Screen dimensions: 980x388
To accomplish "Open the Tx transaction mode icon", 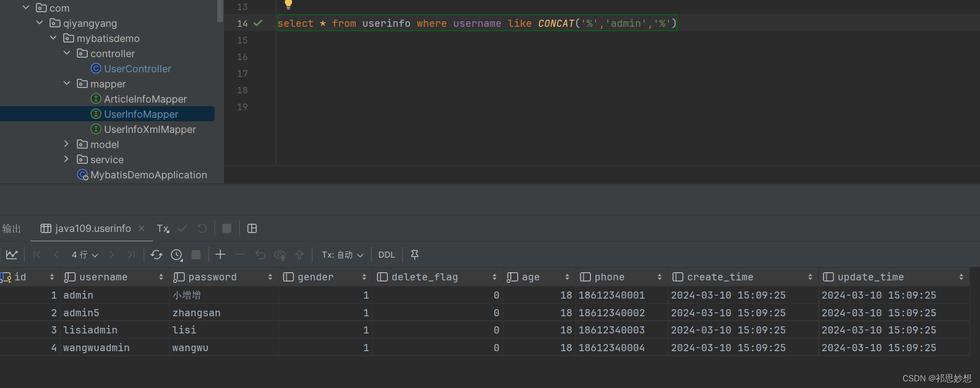I will (163, 228).
